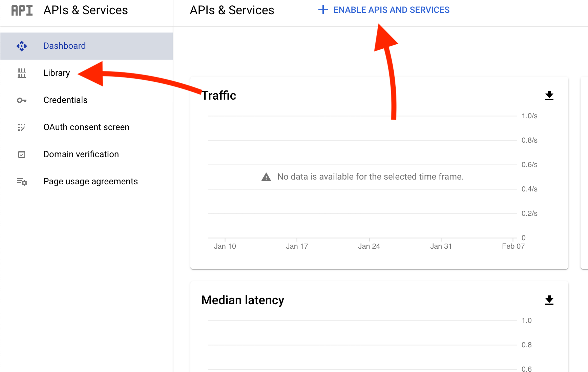Click the main APIs & Services page title
This screenshot has width=588, height=372.
[x=232, y=10]
